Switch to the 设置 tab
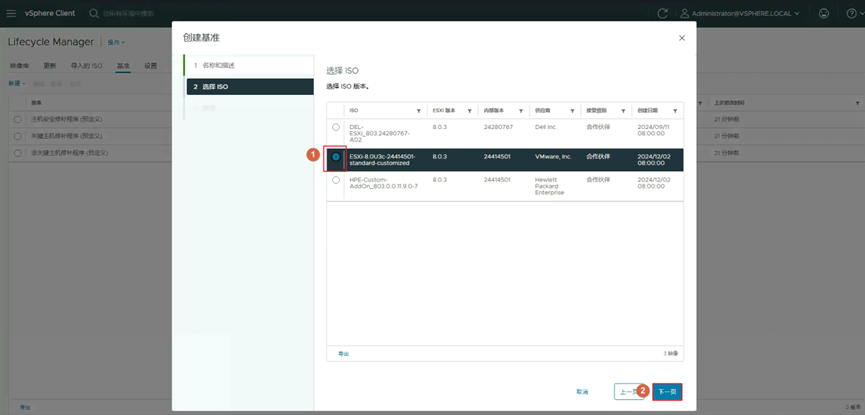The image size is (865, 415). (151, 66)
